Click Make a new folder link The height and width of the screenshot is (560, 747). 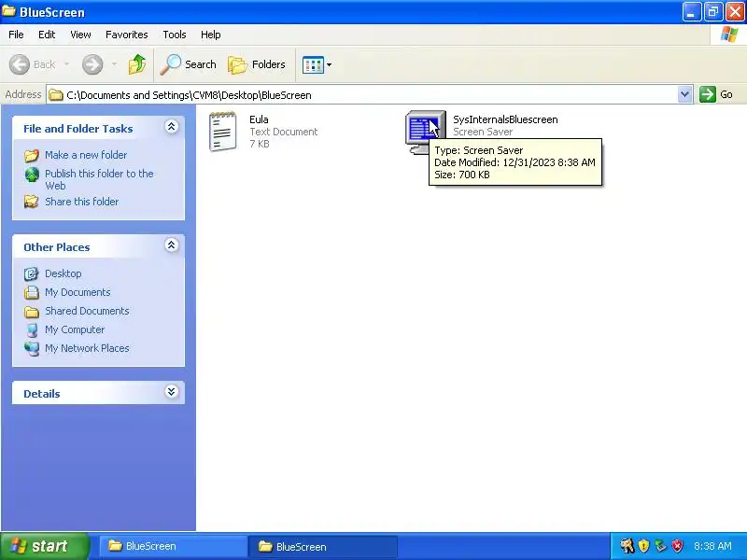(x=86, y=155)
